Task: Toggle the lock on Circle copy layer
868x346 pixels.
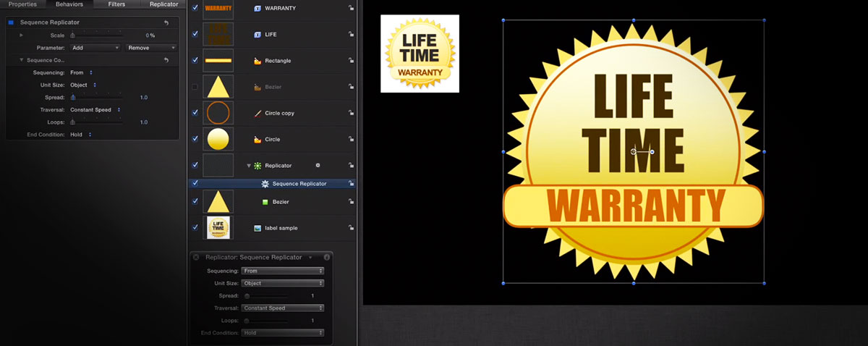Action: (x=350, y=114)
